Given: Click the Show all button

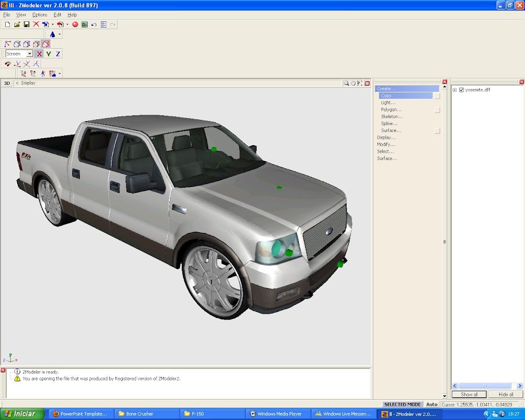Looking at the screenshot, I should pyautogui.click(x=469, y=395).
